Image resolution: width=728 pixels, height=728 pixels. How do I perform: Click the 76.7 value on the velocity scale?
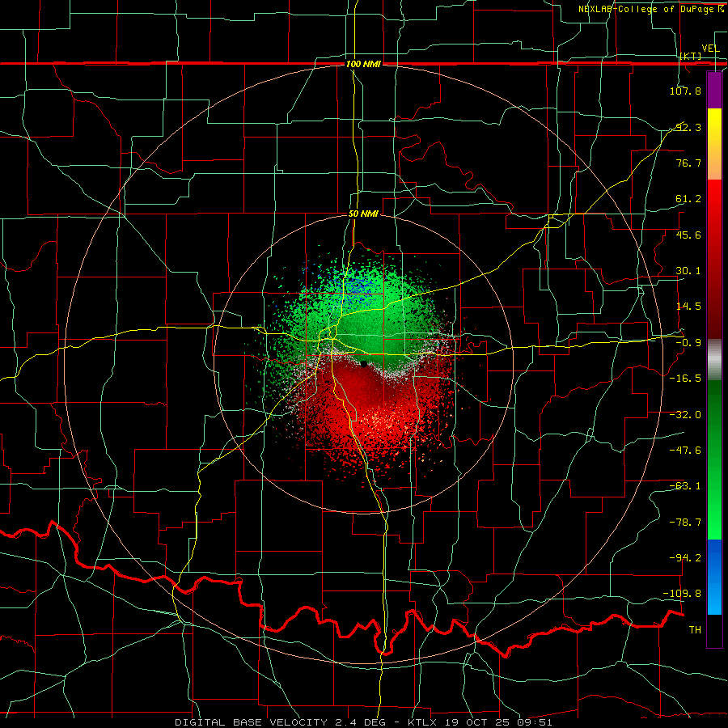tap(688, 163)
